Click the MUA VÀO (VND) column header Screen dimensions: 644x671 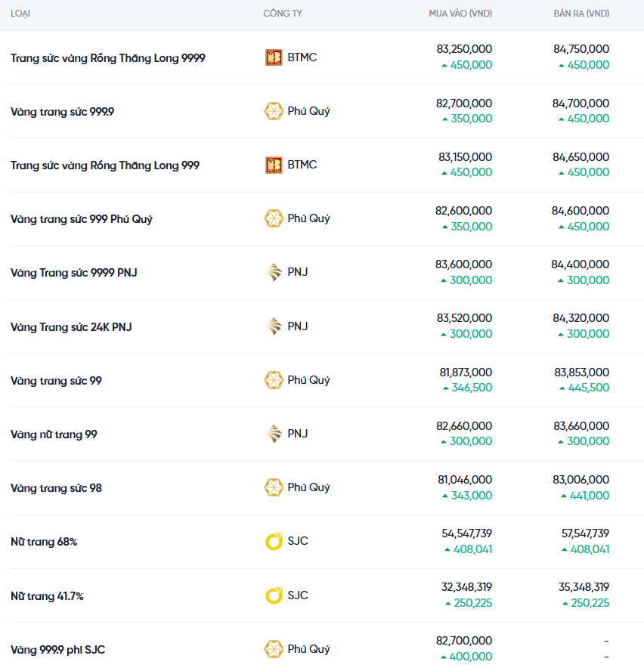[460, 14]
